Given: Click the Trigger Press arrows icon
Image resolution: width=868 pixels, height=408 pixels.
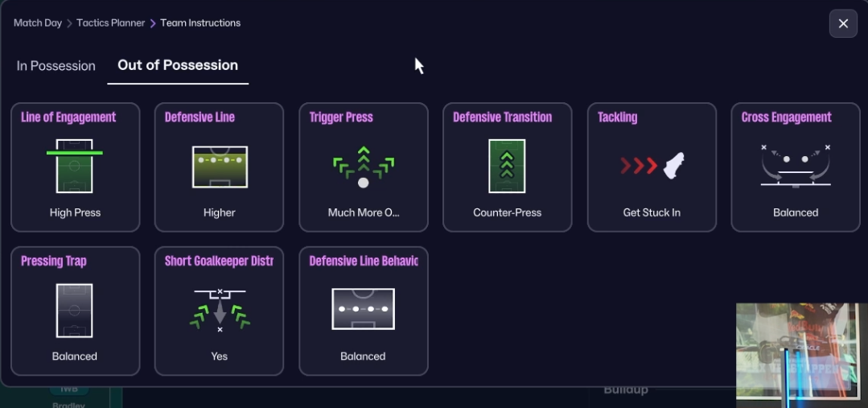Looking at the screenshot, I should 363,166.
